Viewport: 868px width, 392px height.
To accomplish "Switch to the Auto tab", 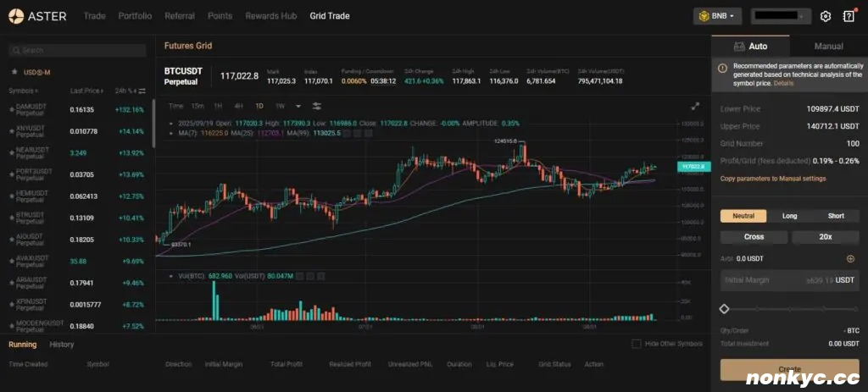I will tap(751, 47).
